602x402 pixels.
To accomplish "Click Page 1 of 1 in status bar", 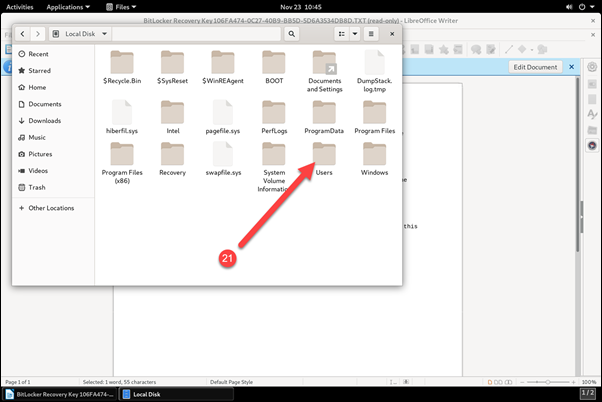I will tap(18, 382).
